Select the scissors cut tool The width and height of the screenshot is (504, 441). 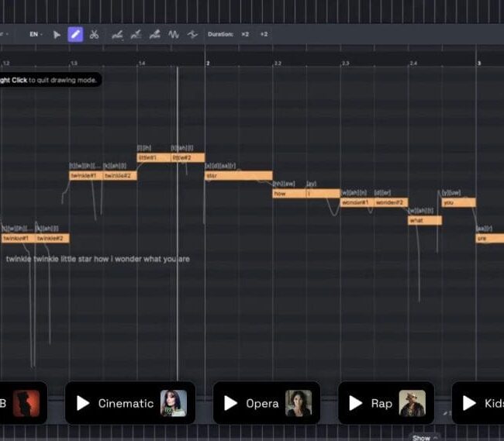click(x=94, y=34)
